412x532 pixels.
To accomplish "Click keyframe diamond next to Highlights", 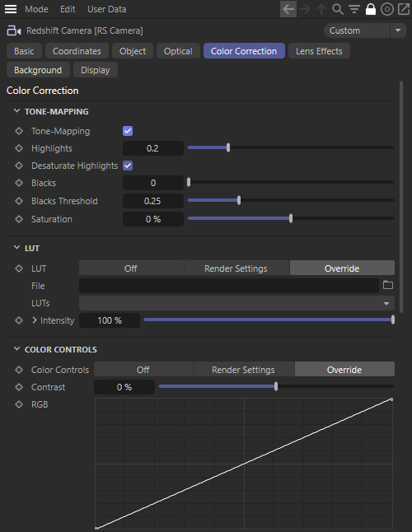I will pyautogui.click(x=19, y=148).
